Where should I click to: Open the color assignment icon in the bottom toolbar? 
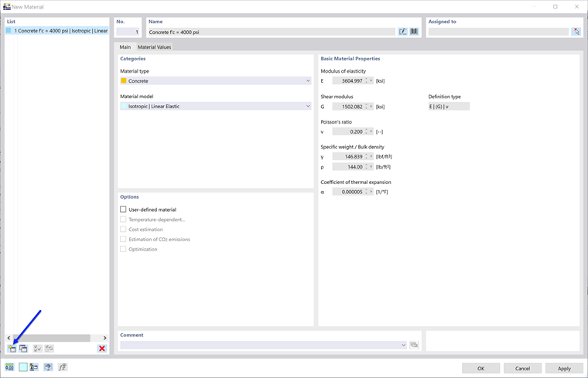tap(34, 367)
